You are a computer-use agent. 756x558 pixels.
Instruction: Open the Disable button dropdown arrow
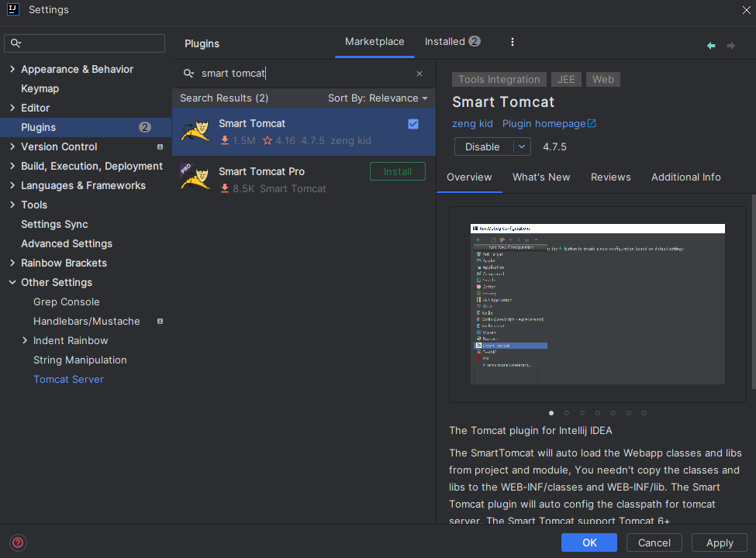522,147
